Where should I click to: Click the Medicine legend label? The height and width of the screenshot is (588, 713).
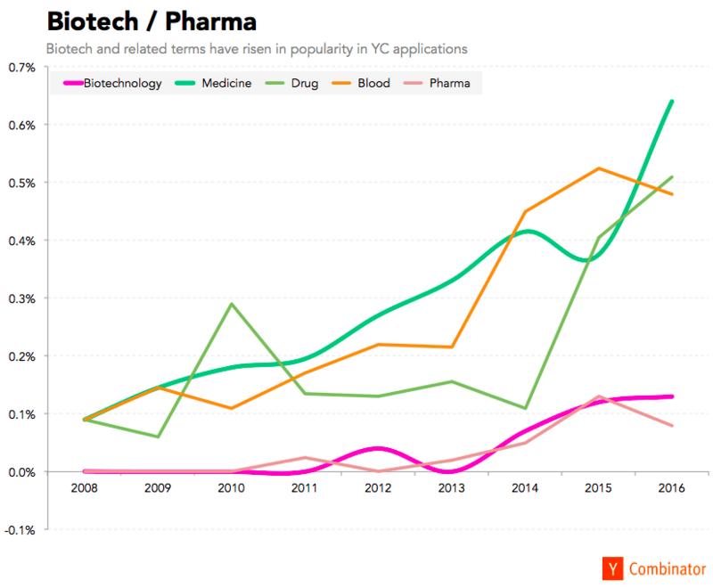tap(226, 83)
